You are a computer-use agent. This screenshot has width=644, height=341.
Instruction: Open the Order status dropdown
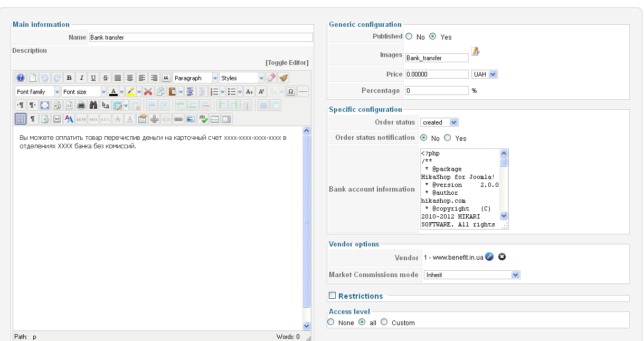(x=439, y=122)
